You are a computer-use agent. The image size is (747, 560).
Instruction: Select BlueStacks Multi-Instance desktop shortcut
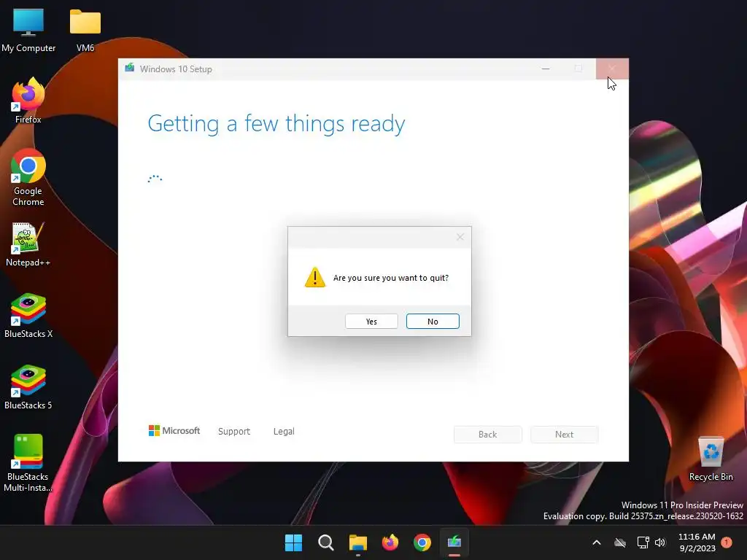pos(28,463)
